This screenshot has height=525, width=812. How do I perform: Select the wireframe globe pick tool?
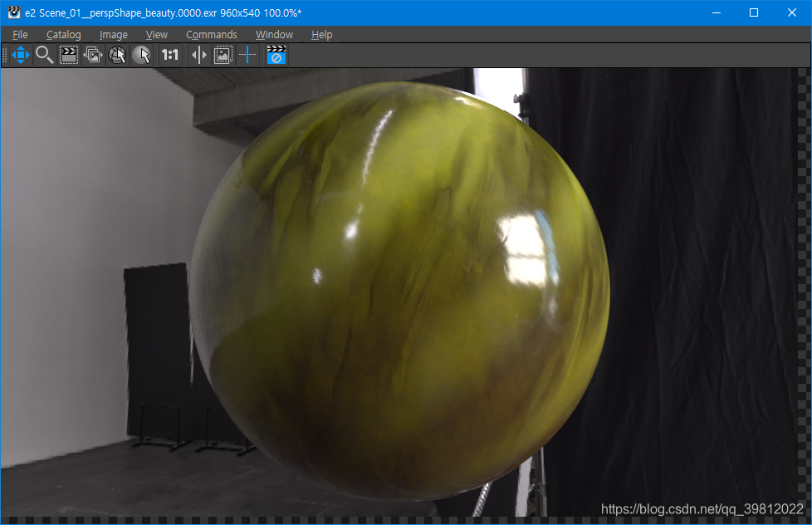(117, 55)
